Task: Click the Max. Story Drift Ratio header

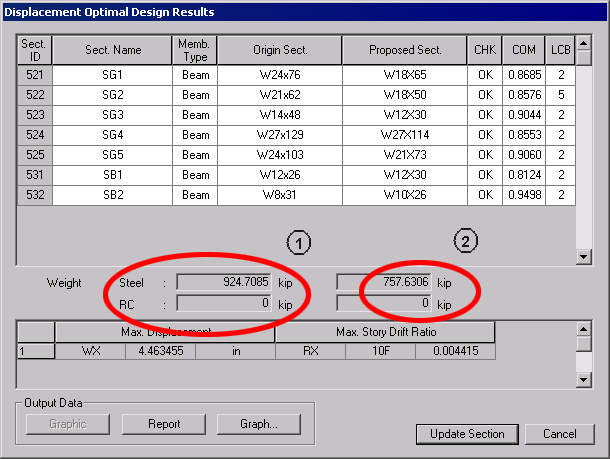Action: tap(385, 332)
